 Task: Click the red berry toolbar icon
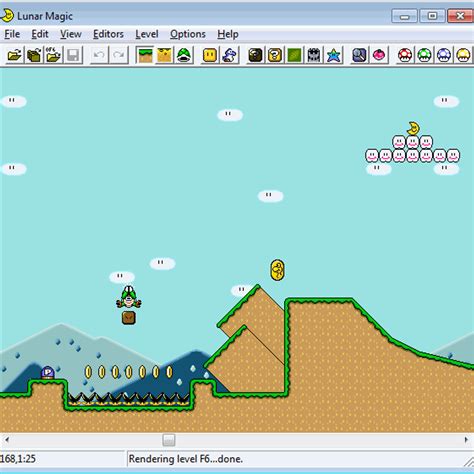point(379,55)
